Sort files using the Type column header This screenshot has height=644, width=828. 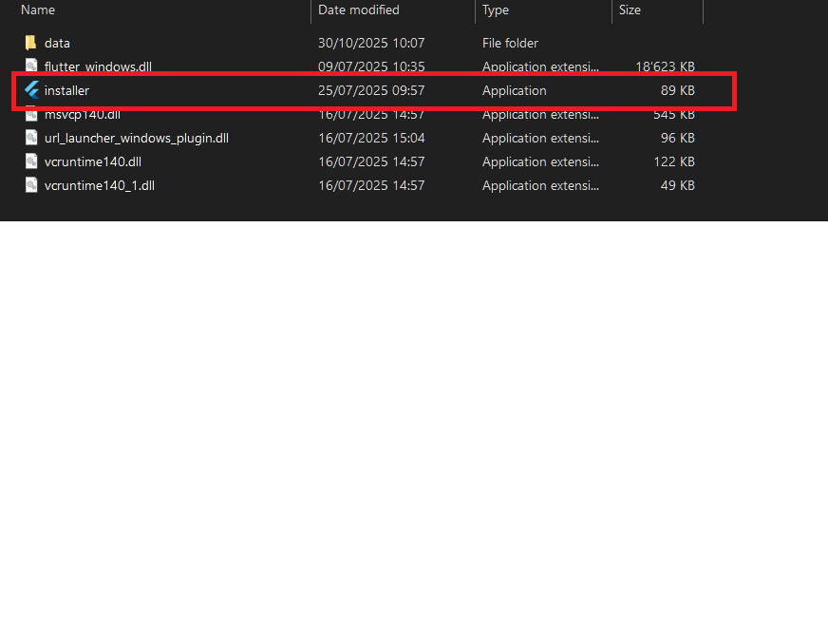496,9
